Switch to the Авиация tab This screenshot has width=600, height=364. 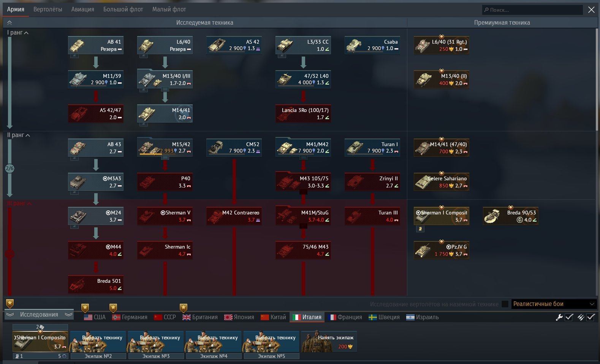tap(83, 9)
